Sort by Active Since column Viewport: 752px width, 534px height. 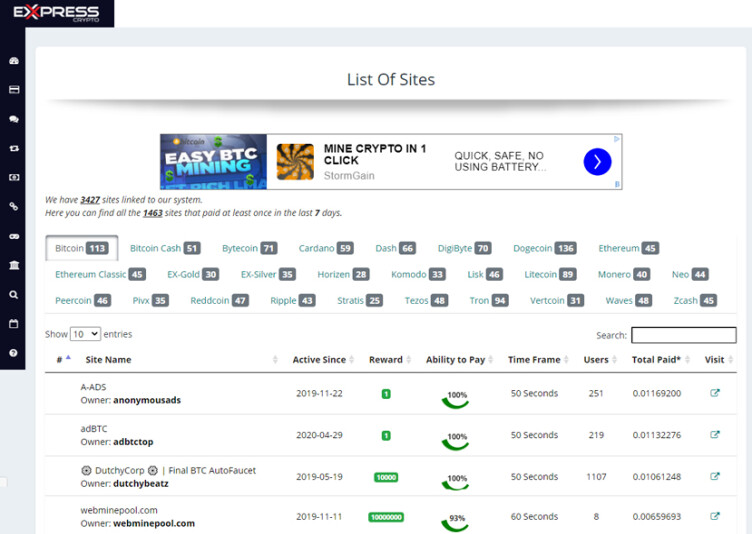click(x=323, y=359)
